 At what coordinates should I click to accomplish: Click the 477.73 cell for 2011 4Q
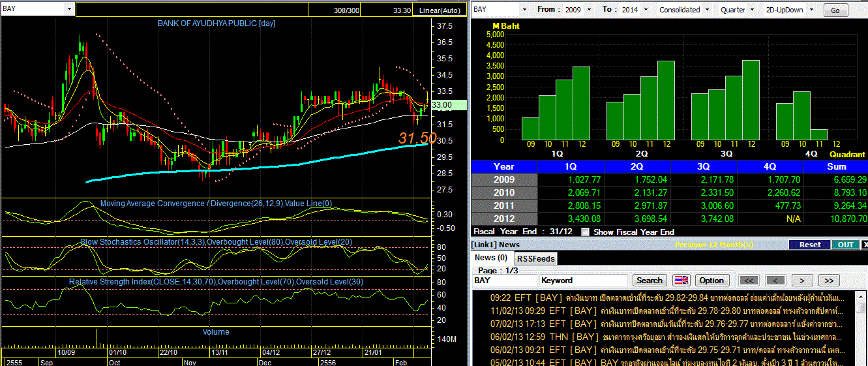click(x=771, y=206)
